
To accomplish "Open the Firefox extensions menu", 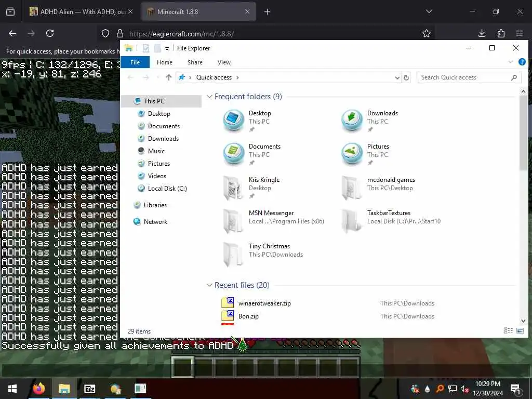I will 501,33.
